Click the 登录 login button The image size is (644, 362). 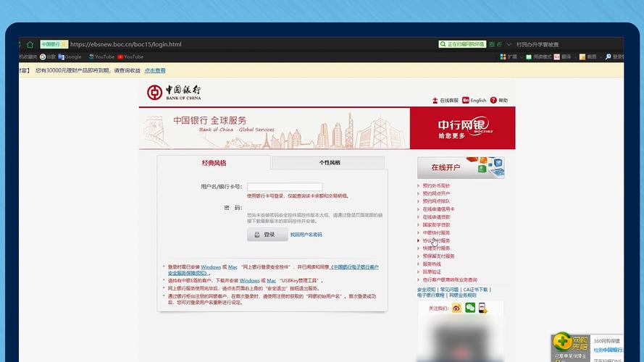pyautogui.click(x=267, y=235)
